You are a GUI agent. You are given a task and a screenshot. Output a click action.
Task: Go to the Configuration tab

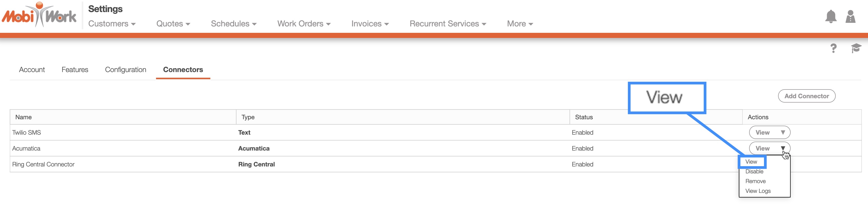[125, 69]
